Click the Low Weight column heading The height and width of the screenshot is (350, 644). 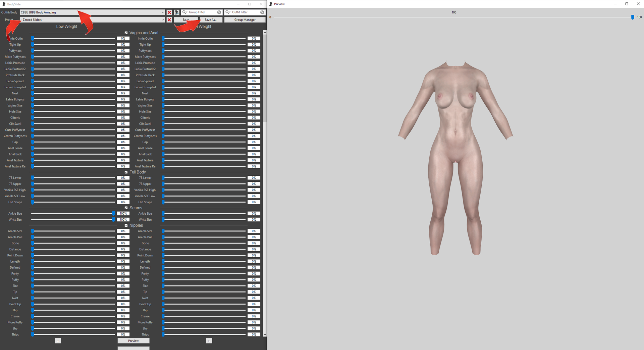coord(66,27)
